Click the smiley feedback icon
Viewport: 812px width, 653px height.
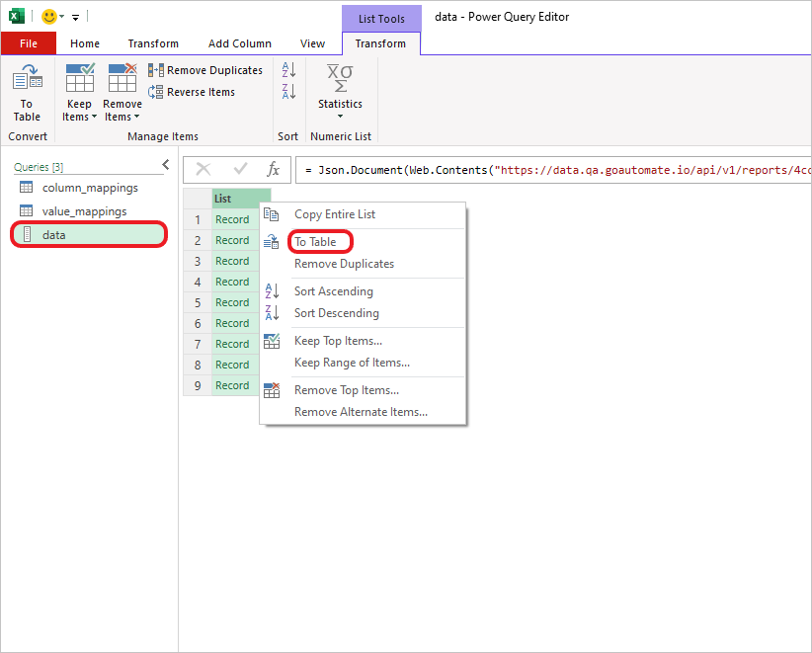[49, 17]
